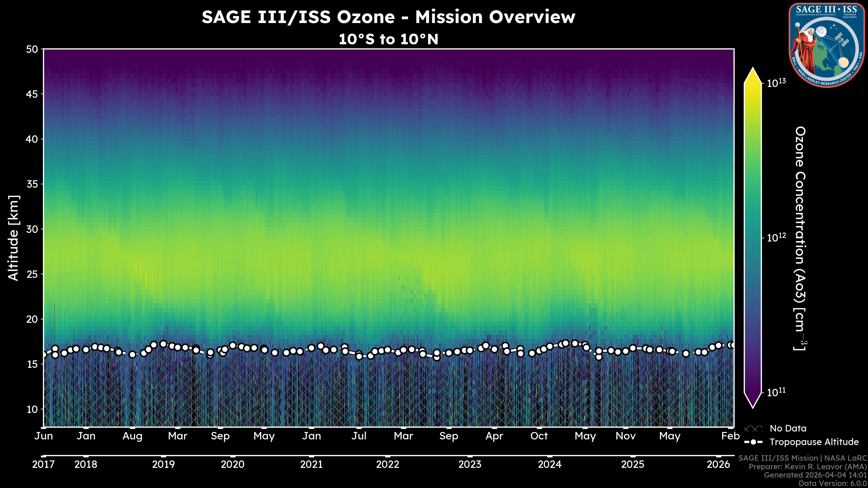Click the 50 altitude tick label
Viewport: 868px width, 488px height.
point(32,49)
